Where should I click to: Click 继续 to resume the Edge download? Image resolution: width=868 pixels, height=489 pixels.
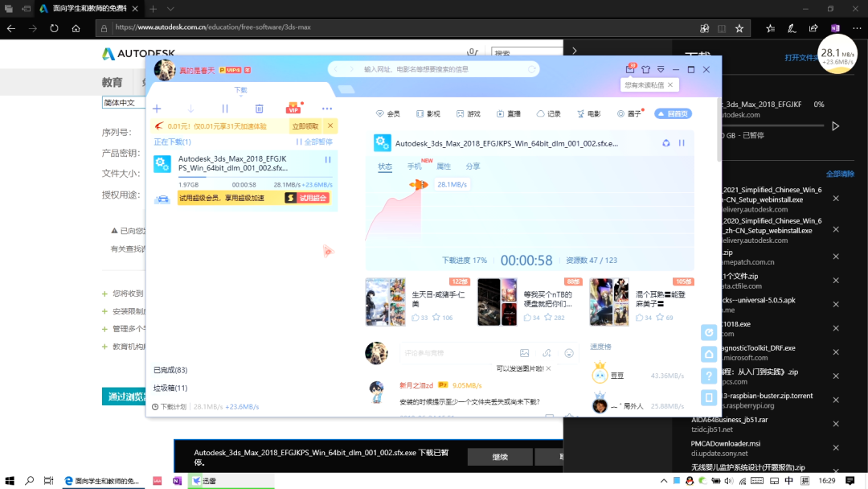pos(500,457)
